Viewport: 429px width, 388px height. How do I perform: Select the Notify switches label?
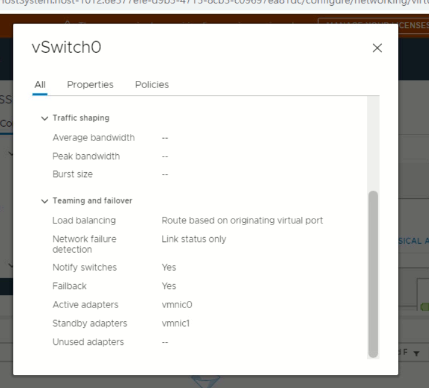84,268
